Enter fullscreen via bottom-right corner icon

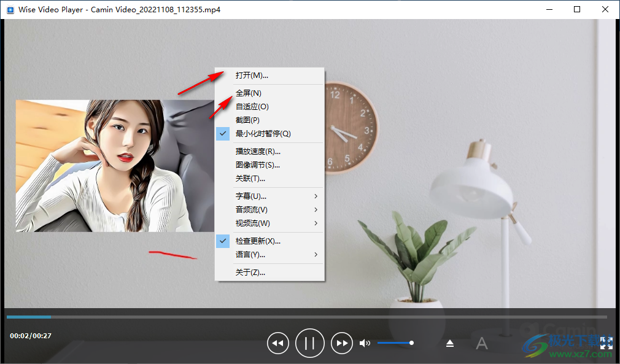point(606,344)
